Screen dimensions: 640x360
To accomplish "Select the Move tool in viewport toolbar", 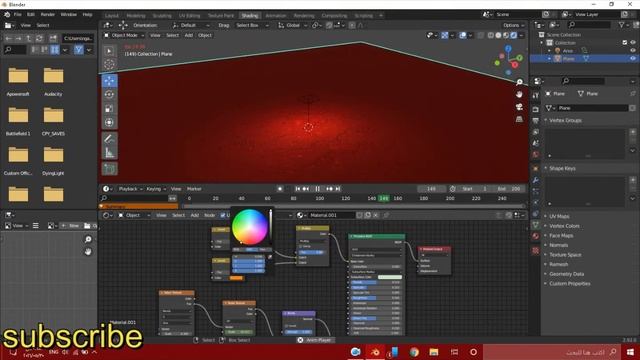I will coord(109,80).
